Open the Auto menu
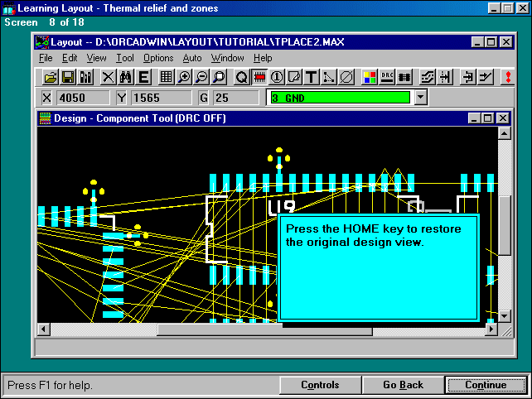Screen dimensions: 532x399 click(191, 58)
